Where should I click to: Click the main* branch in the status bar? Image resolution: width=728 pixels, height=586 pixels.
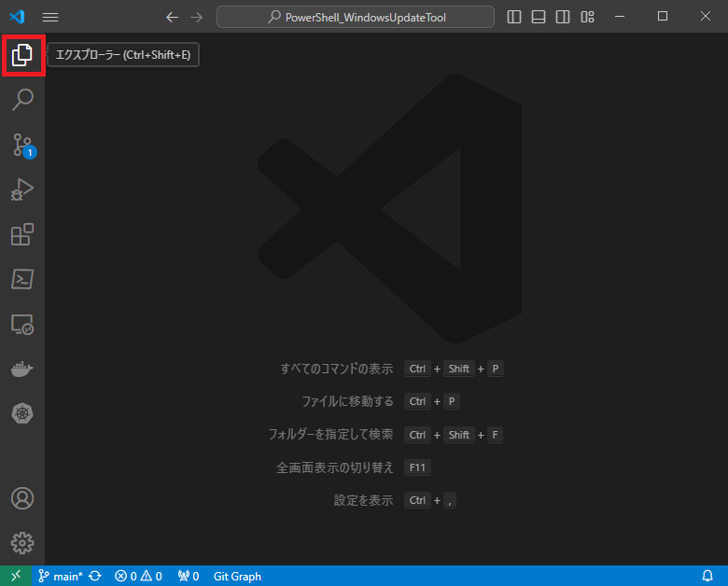click(61, 577)
